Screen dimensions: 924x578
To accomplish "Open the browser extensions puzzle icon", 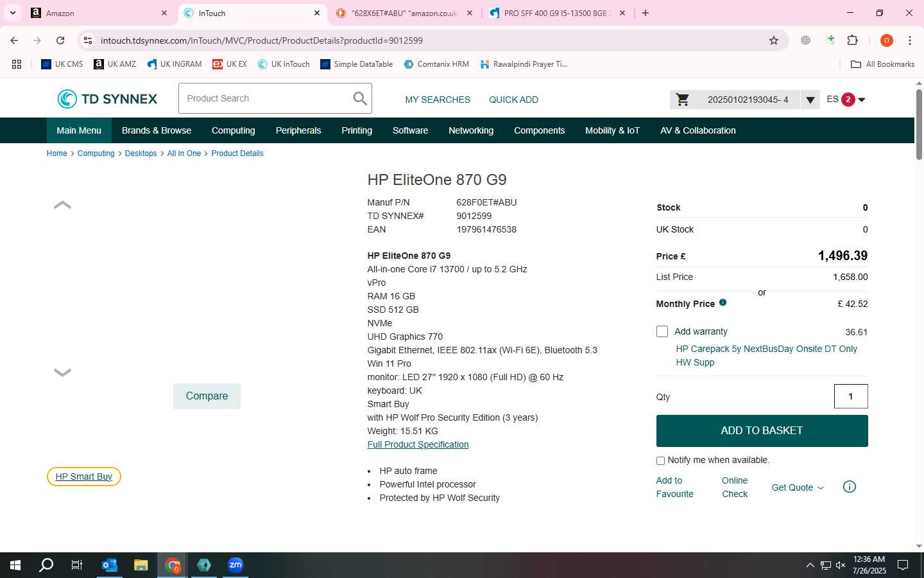I will [852, 40].
